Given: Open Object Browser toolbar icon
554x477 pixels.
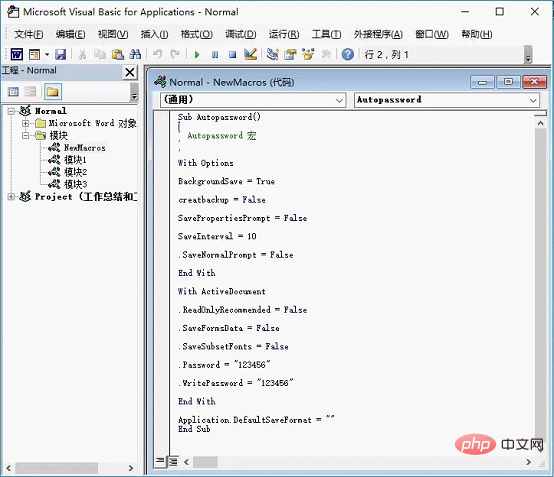Looking at the screenshot, I should point(308,54).
